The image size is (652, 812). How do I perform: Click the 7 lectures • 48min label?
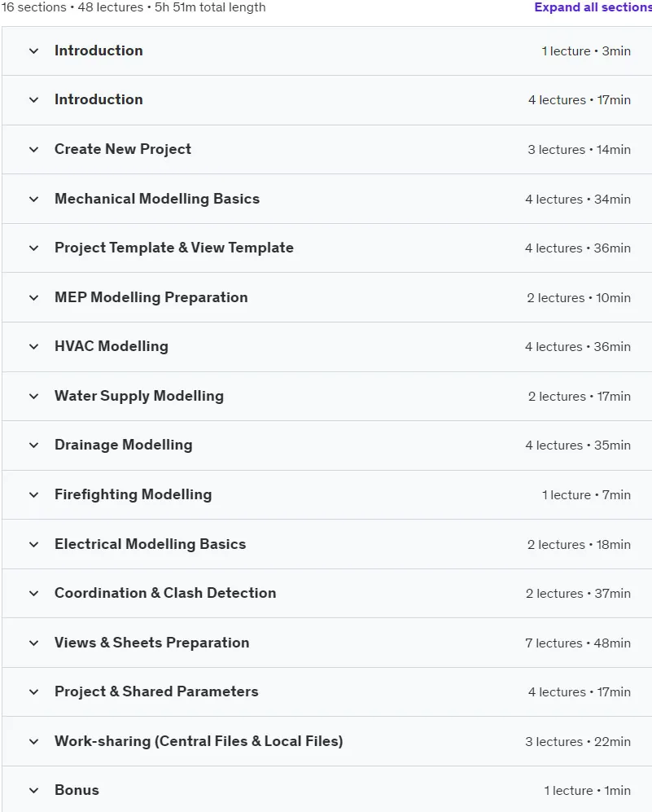point(577,643)
